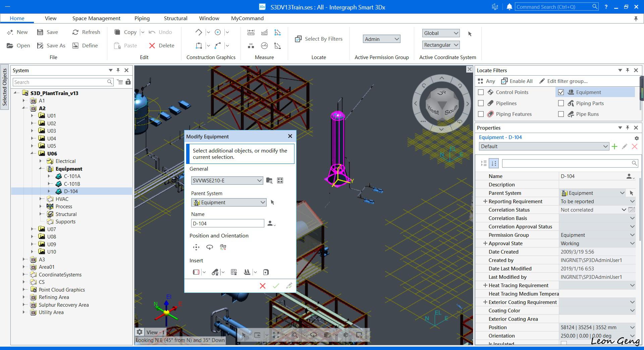
Task: Click the grid icon next to catalog browse
Action: point(280,181)
